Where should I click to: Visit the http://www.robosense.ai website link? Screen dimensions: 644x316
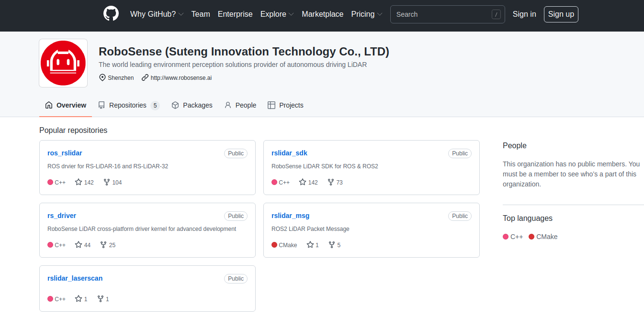coord(181,77)
